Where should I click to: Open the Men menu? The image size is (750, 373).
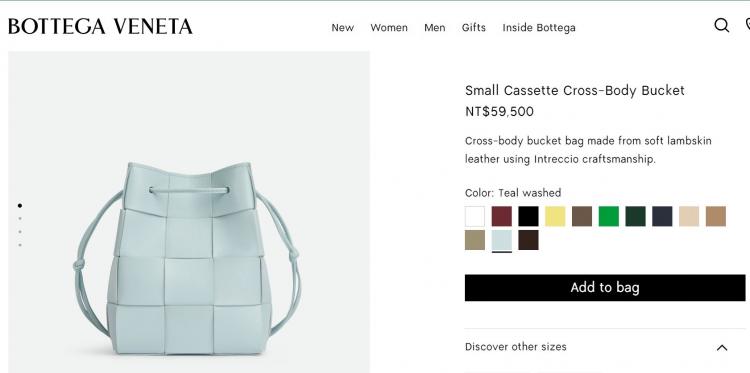click(x=434, y=28)
